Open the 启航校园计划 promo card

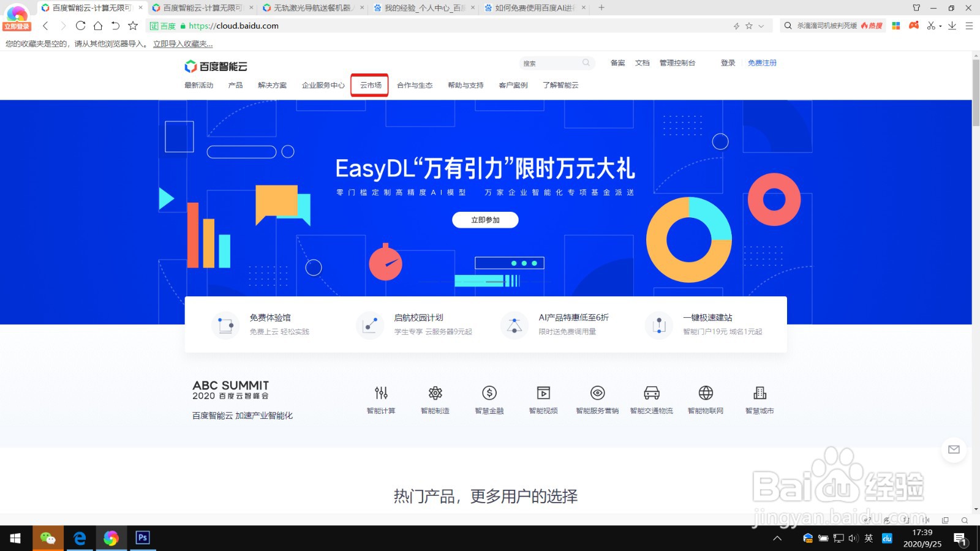pos(415,324)
